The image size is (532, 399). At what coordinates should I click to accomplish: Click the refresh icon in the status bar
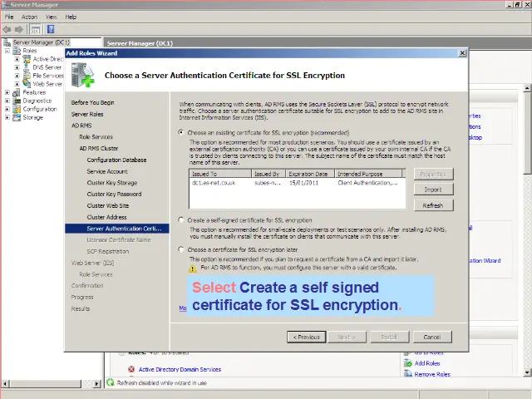[x=111, y=382]
